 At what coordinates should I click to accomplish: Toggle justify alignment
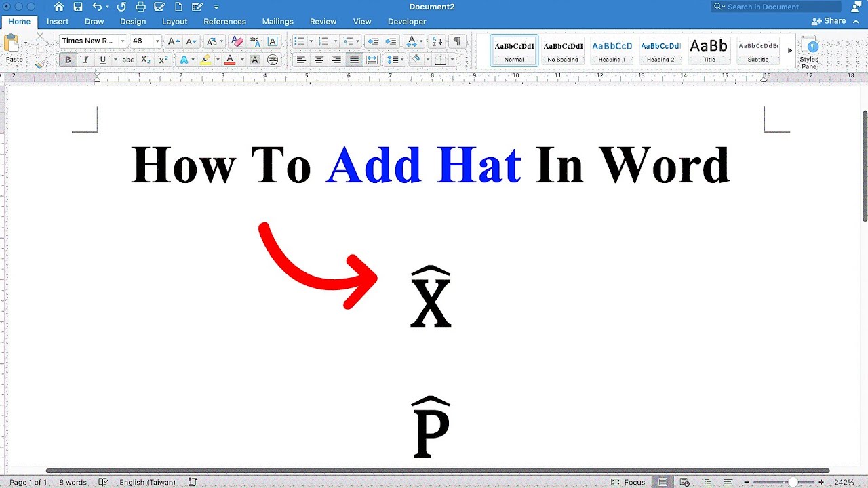354,60
